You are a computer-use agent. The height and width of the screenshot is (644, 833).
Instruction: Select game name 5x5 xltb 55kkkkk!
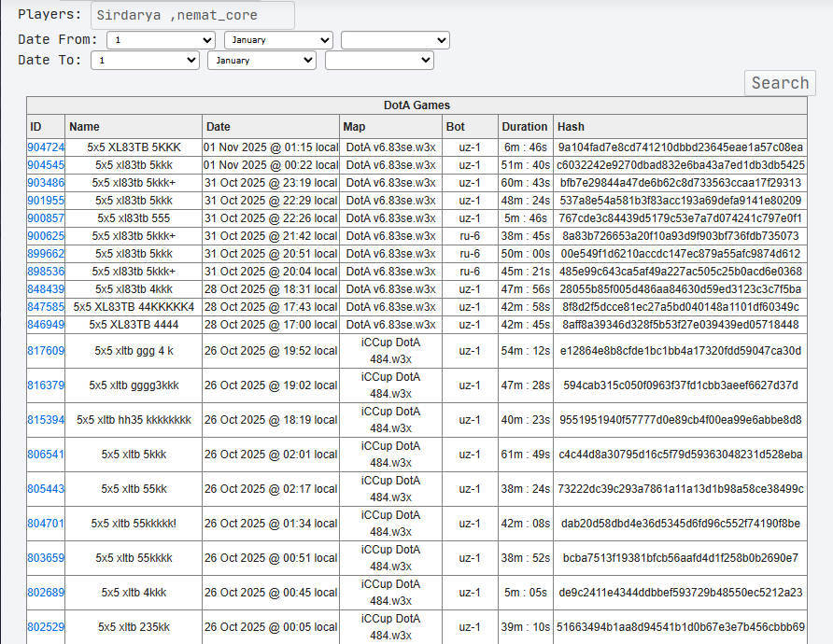point(134,524)
